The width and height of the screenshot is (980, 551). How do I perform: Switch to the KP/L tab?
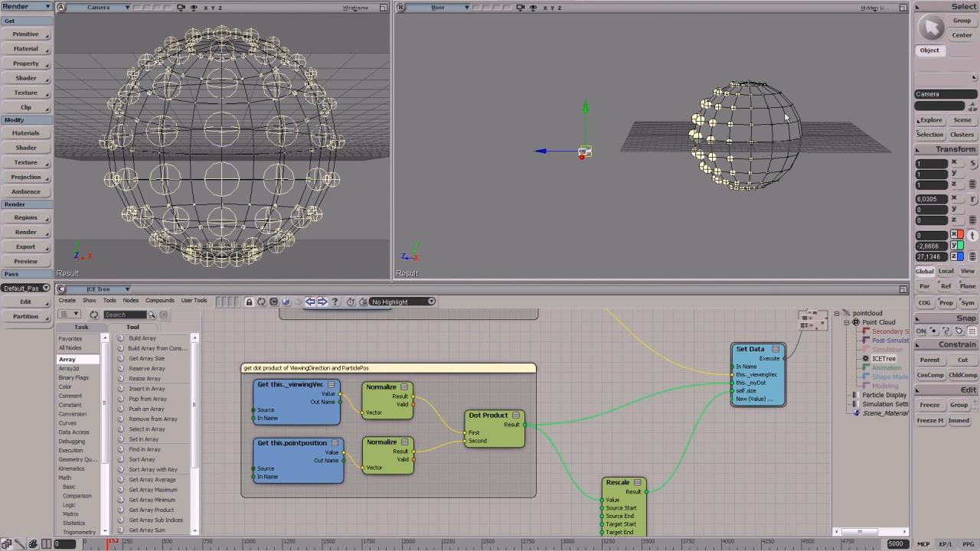click(x=946, y=544)
